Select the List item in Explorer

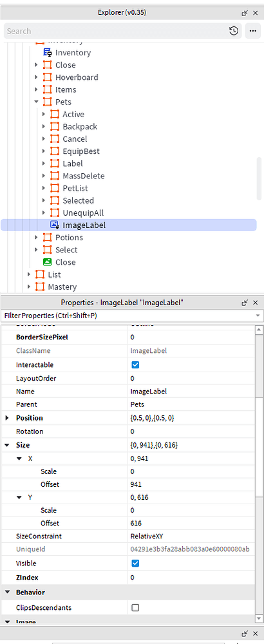54,274
